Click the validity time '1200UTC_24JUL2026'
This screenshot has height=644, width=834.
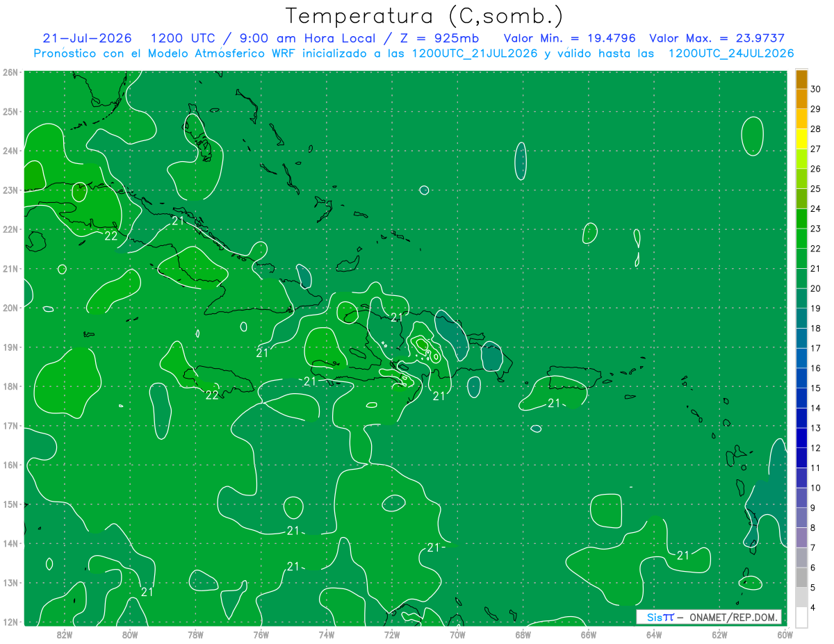(x=731, y=53)
